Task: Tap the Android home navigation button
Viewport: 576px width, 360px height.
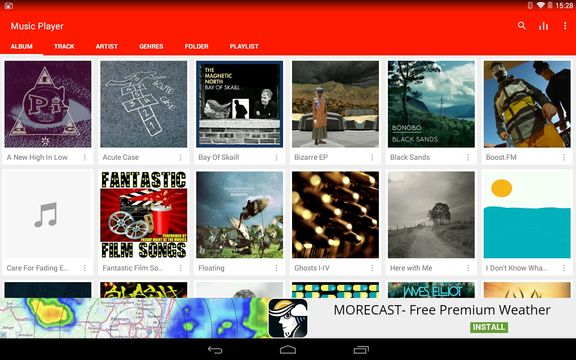Action: point(288,349)
